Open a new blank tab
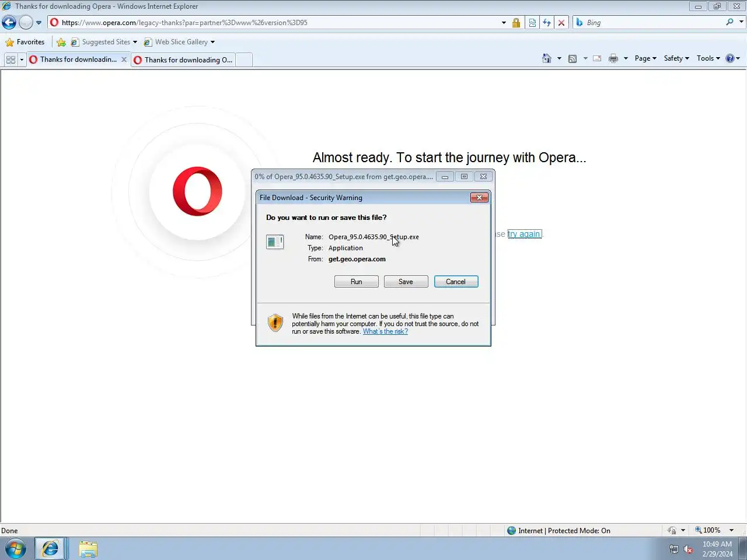Screen dimensions: 747x560 tap(244, 60)
